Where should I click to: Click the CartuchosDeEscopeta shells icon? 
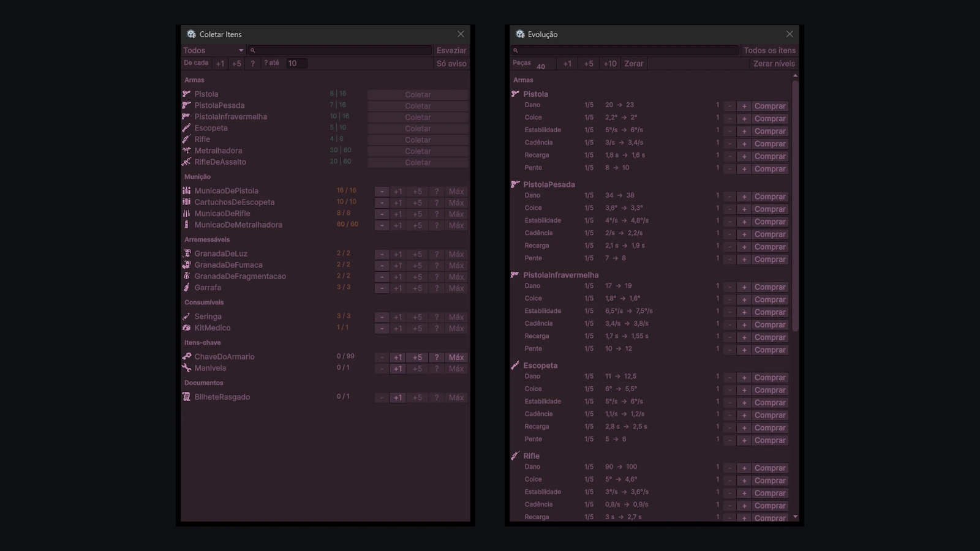186,202
